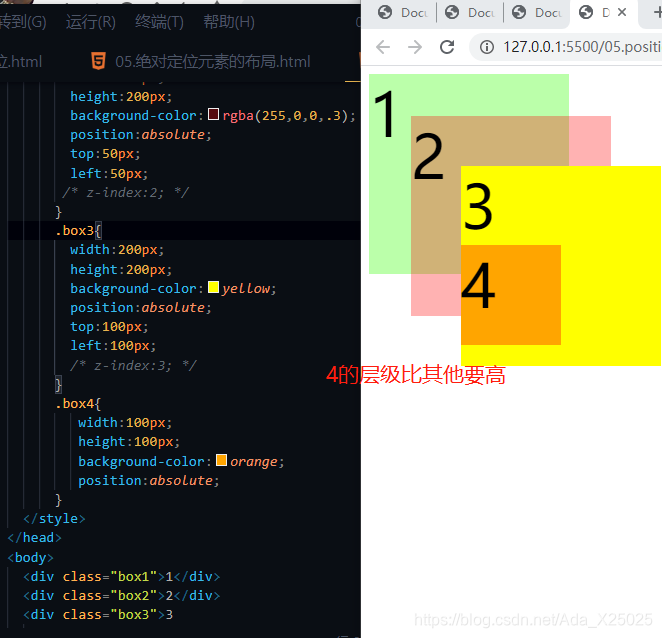Reload the browser page
Screen dimensions: 662x638
pyautogui.click(x=447, y=47)
